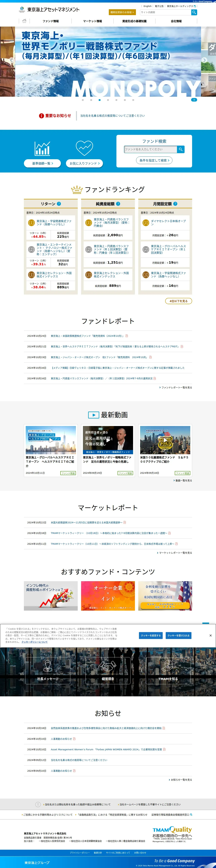Open the 資産形成の基礎知識 menu
This screenshot has width=216, height=868.
pyautogui.click(x=134, y=21)
